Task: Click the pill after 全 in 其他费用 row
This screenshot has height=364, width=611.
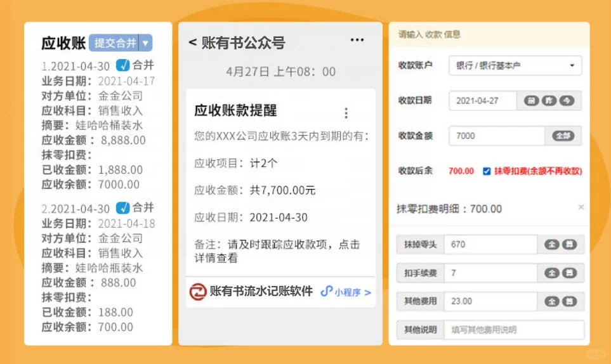Action: (x=569, y=301)
